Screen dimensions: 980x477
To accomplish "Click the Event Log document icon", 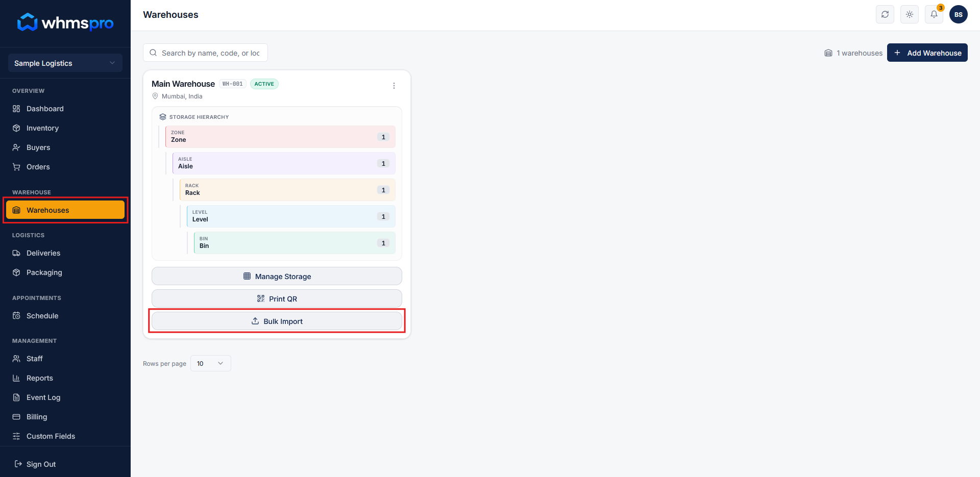I will [16, 397].
